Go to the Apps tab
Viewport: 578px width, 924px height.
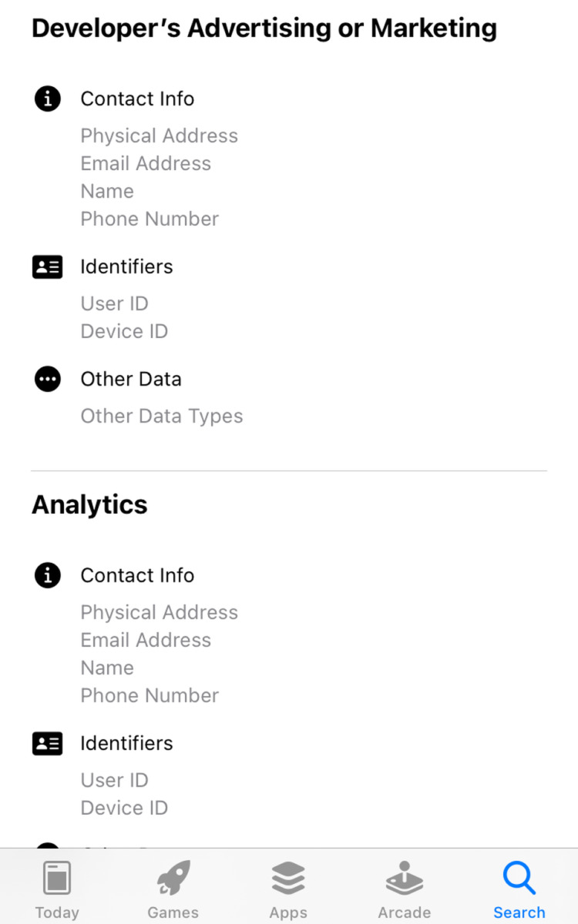click(x=288, y=890)
